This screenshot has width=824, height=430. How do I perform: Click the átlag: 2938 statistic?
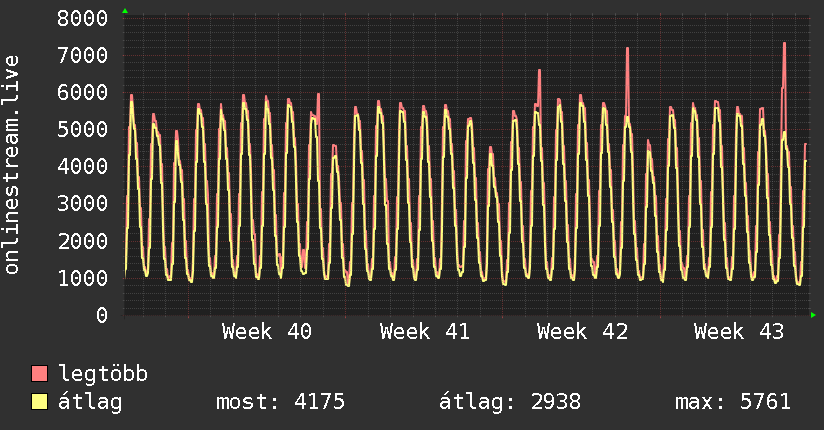(x=510, y=402)
